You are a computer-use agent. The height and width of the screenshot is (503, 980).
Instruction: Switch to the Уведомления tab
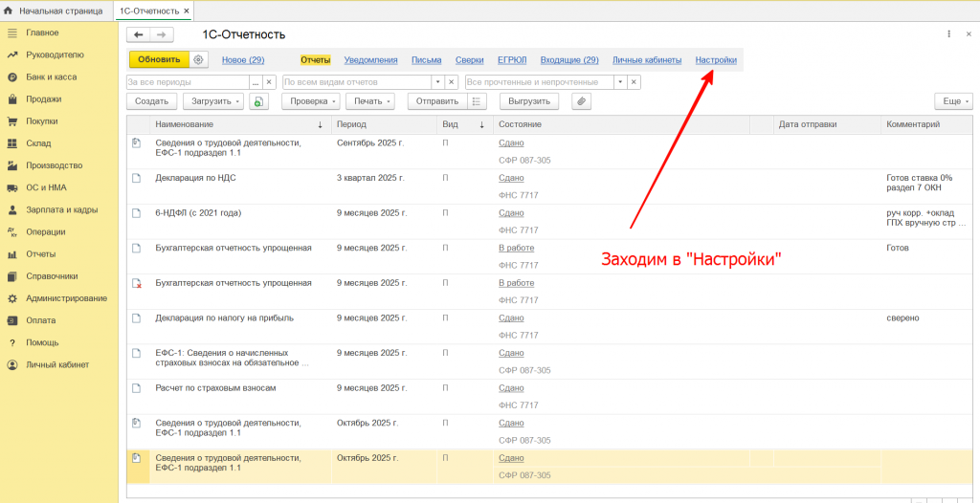370,60
